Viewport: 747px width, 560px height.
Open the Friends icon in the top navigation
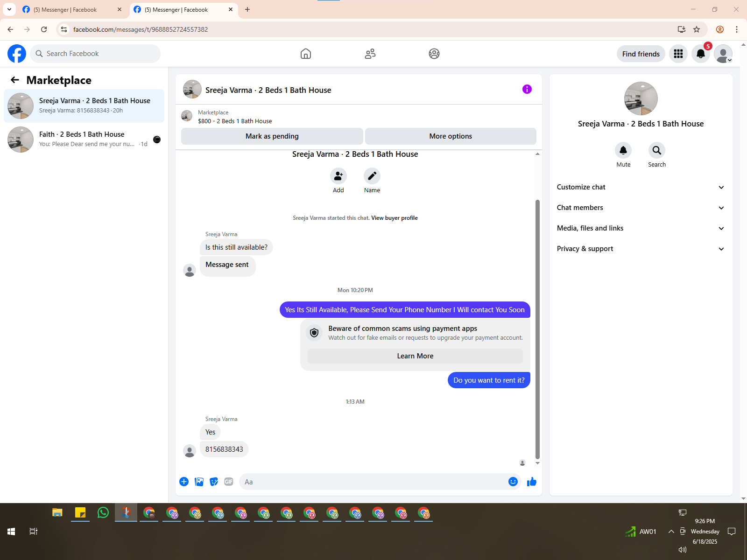[370, 54]
